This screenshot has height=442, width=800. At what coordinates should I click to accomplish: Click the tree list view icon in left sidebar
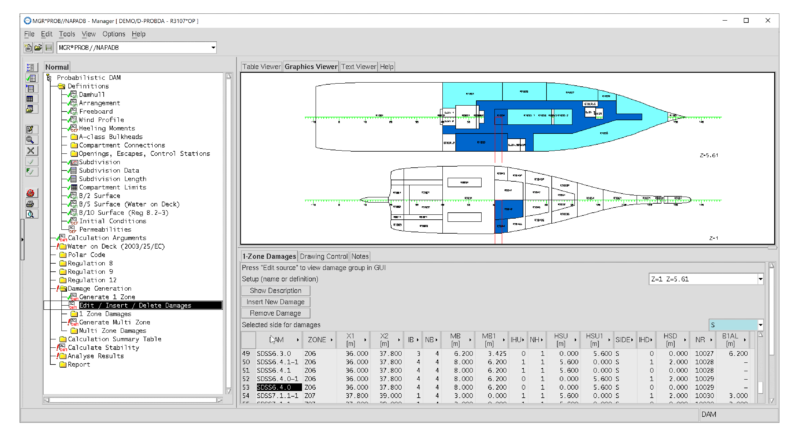click(31, 67)
